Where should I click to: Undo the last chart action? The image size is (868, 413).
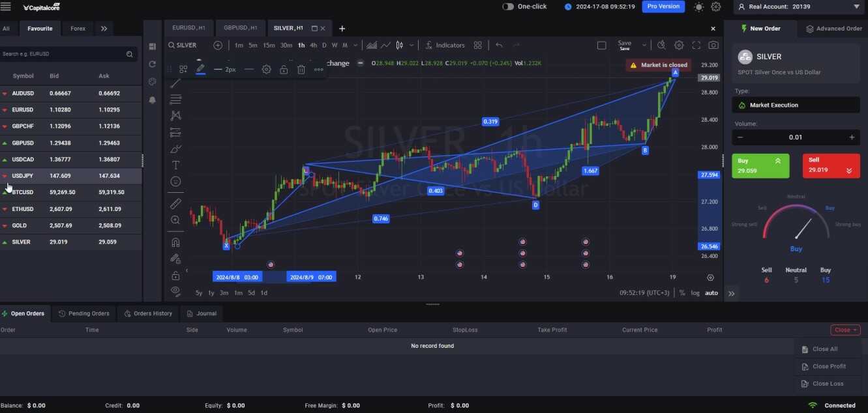pyautogui.click(x=498, y=45)
